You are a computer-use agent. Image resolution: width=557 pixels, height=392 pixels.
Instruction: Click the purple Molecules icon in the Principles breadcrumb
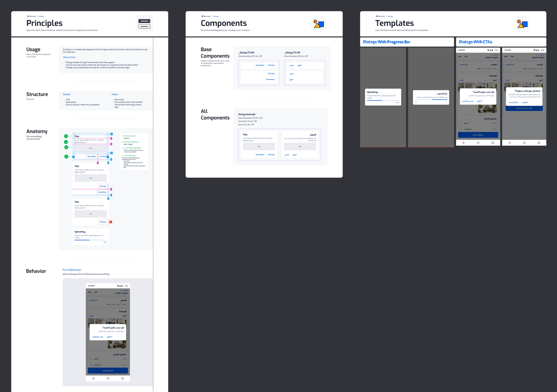28,16
